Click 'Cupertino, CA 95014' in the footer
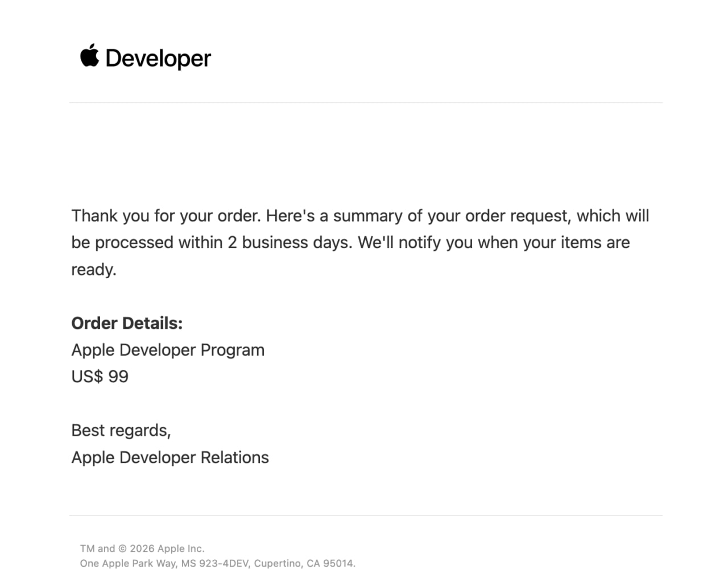Screen dimensions: 728x586 [x=304, y=563]
